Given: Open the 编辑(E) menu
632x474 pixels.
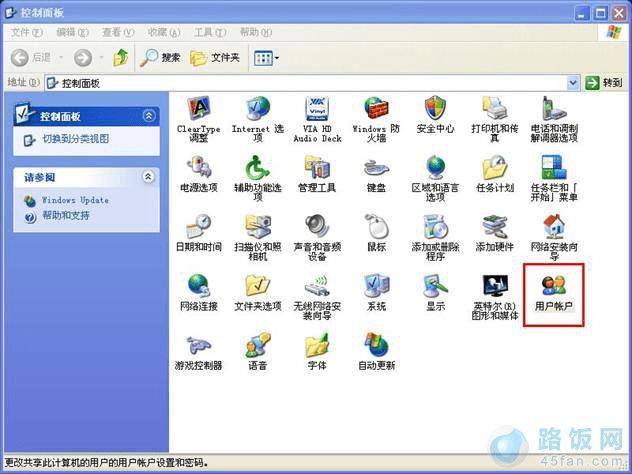Looking at the screenshot, I should click(x=72, y=32).
